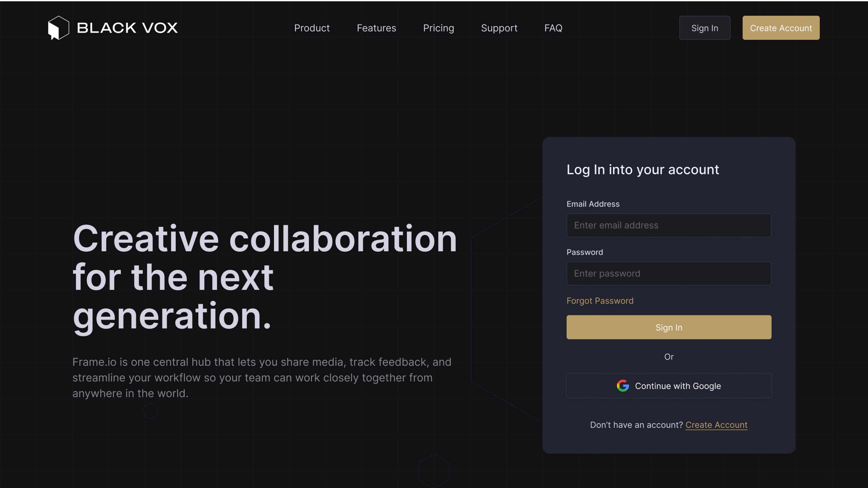Select Support in the navigation bar
The width and height of the screenshot is (868, 488).
pyautogui.click(x=499, y=28)
